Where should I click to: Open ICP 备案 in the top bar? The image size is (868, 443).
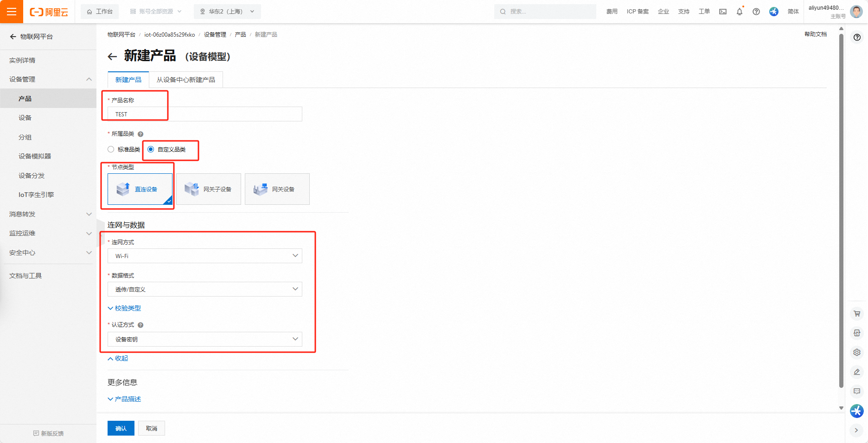[638, 12]
